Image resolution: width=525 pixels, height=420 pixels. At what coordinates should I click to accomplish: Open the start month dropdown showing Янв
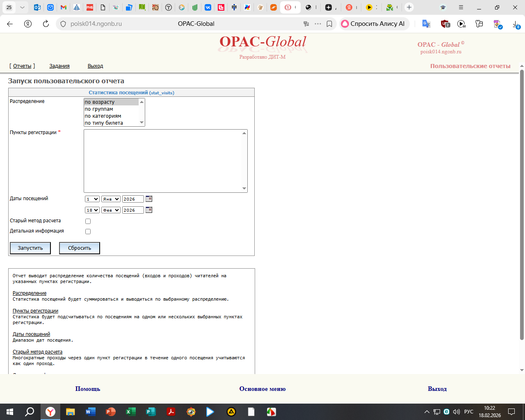coord(111,199)
